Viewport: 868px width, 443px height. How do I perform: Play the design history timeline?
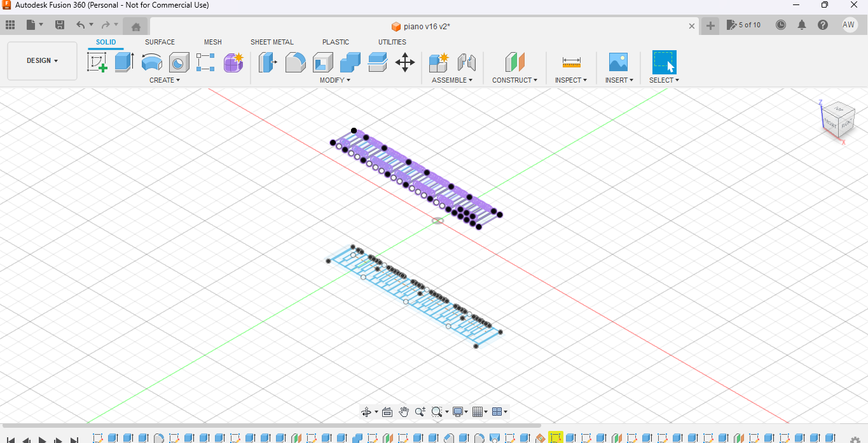pyautogui.click(x=41, y=439)
